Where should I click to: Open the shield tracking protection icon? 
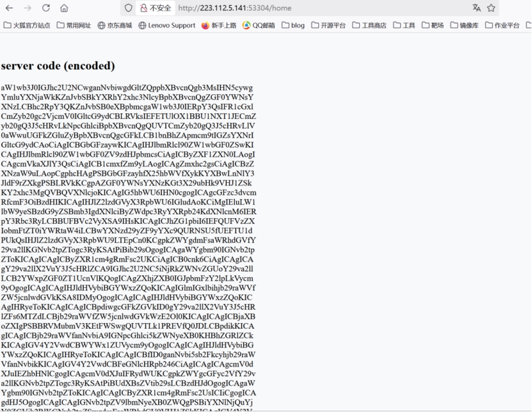128,8
